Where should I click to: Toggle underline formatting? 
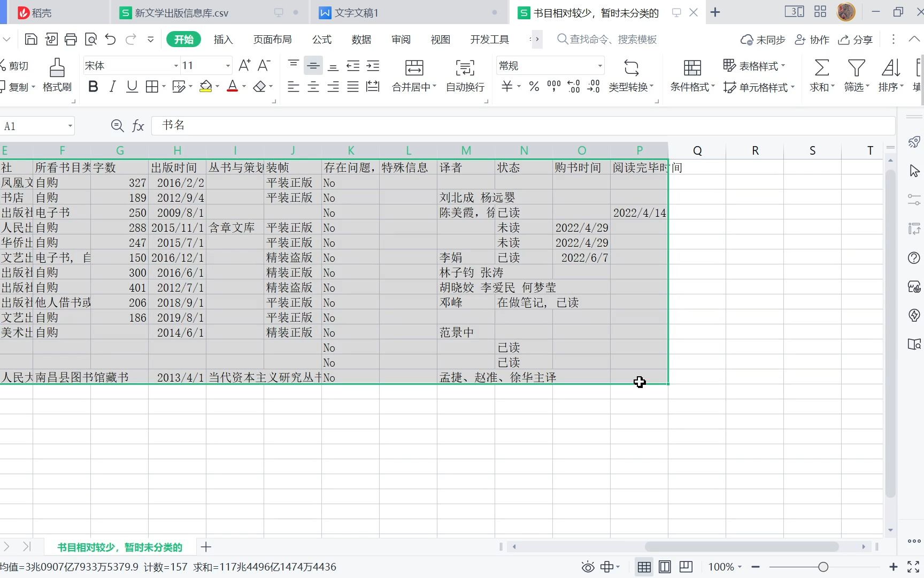(x=132, y=86)
